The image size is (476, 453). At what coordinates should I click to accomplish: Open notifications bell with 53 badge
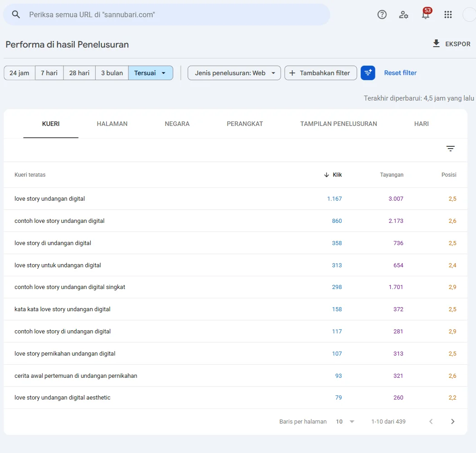pyautogui.click(x=426, y=14)
